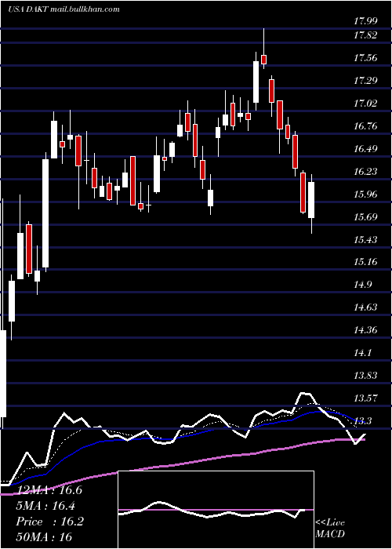
Task: Click the 17.02 price axis label
Action: [x=365, y=104]
